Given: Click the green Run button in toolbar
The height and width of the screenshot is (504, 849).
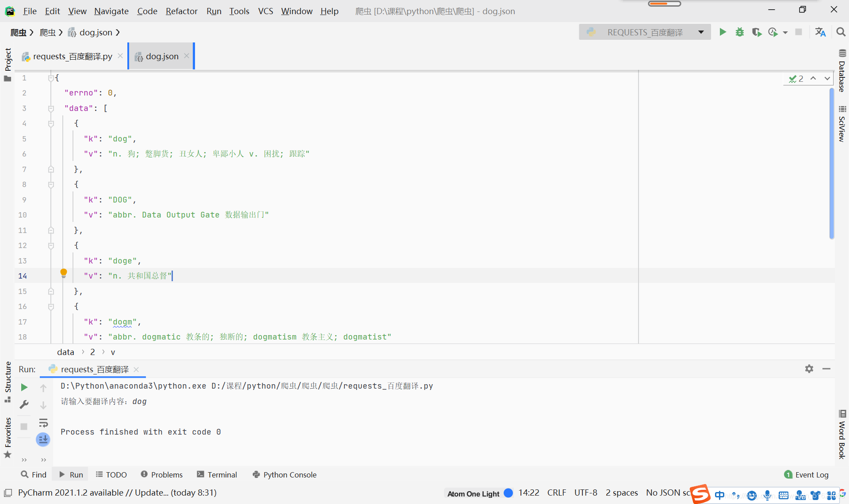Looking at the screenshot, I should (723, 32).
